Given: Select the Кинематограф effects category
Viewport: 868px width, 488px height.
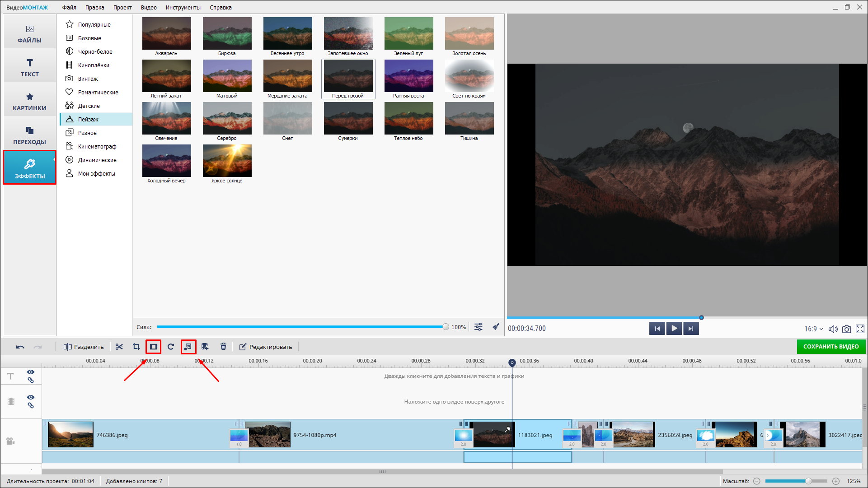Looking at the screenshot, I should 97,146.
